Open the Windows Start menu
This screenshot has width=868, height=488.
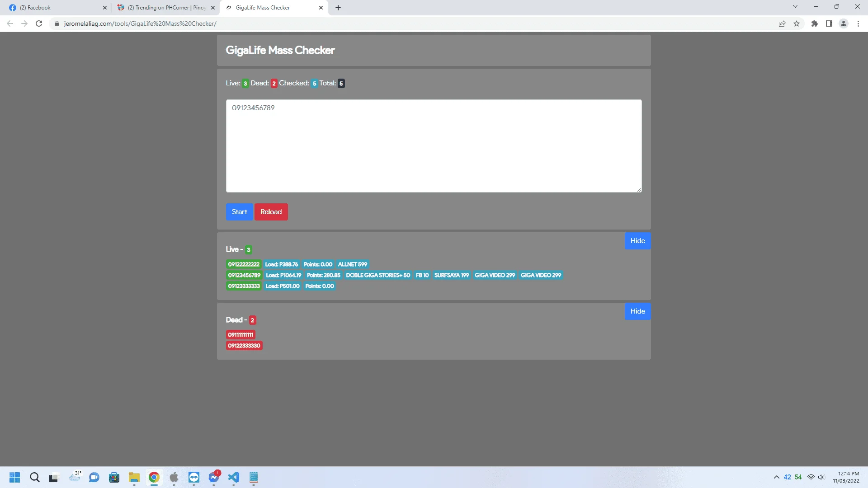(x=15, y=478)
